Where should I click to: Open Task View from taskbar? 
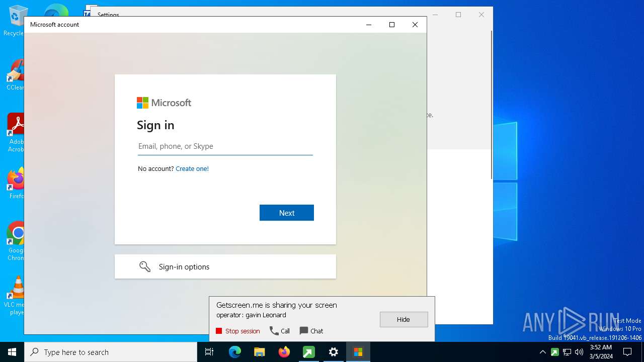[x=209, y=352]
